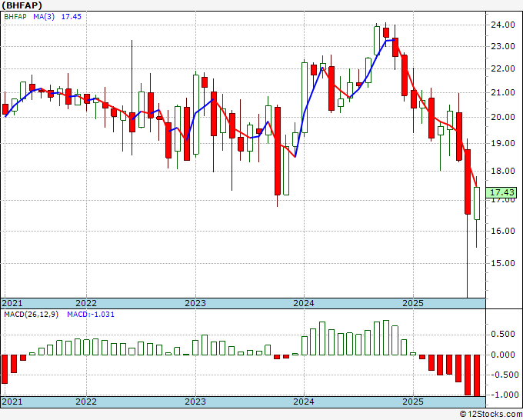
Task: Click the MACD:-1.031 value
Action: [91, 315]
